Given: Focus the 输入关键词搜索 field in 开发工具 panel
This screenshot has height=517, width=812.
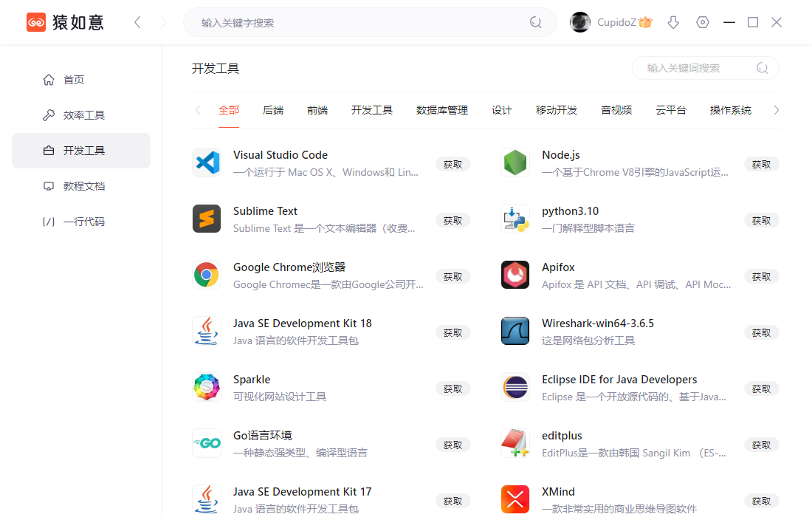Looking at the screenshot, I should tap(705, 68).
